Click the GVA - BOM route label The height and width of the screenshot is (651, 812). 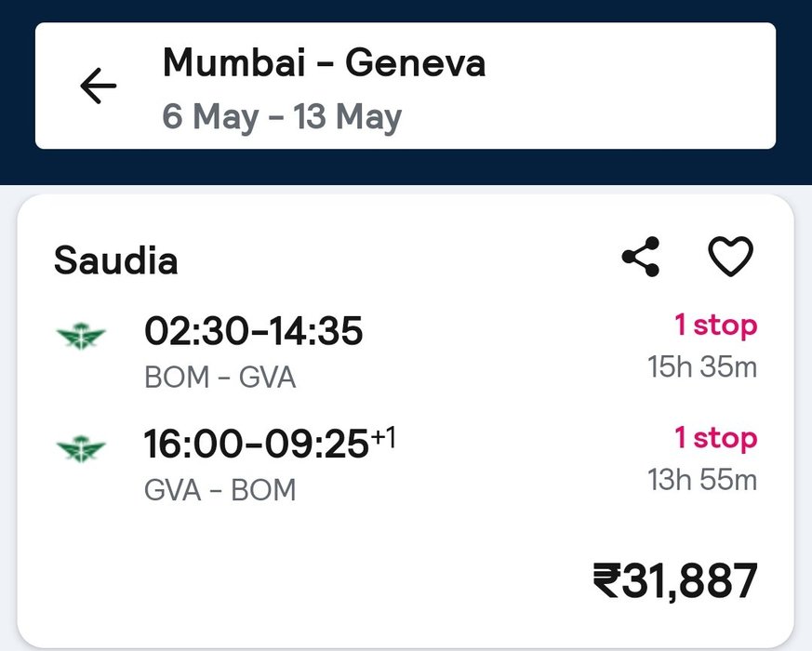tap(220, 489)
